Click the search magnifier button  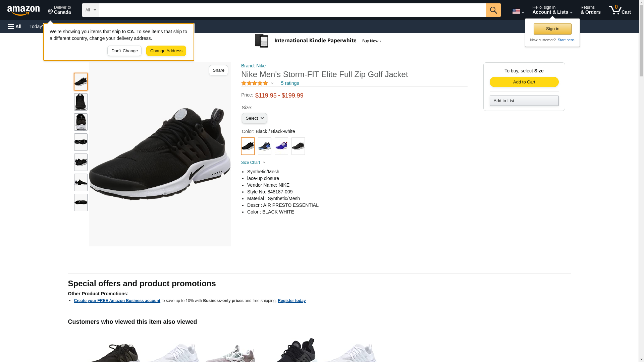click(x=493, y=10)
